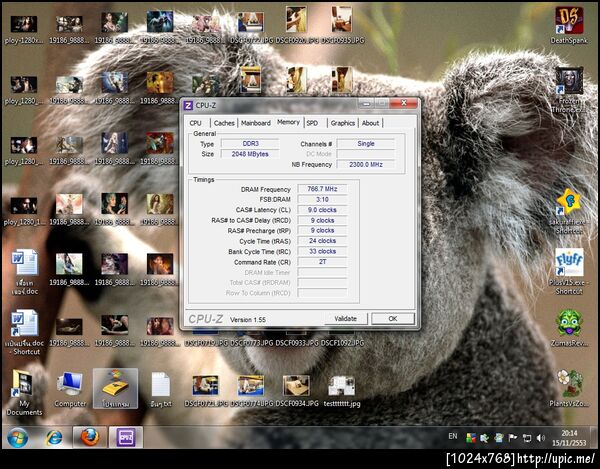This screenshot has height=469, width=600.
Task: Click the Bank Cycle Time 33 clocks value
Action: coord(322,251)
